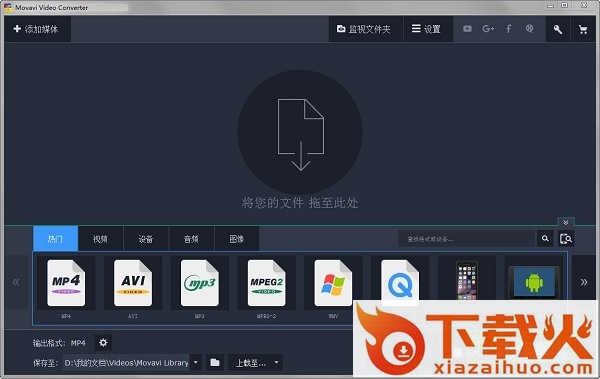Open the Watch Folder (监视文件夹) option
Viewport: 600px width, 379px height.
365,29
